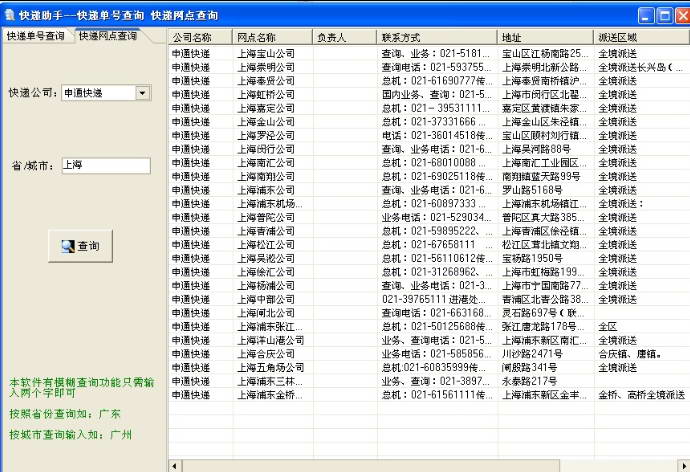
Task: Click the magnifier icon on the 查询 button
Action: pos(68,245)
